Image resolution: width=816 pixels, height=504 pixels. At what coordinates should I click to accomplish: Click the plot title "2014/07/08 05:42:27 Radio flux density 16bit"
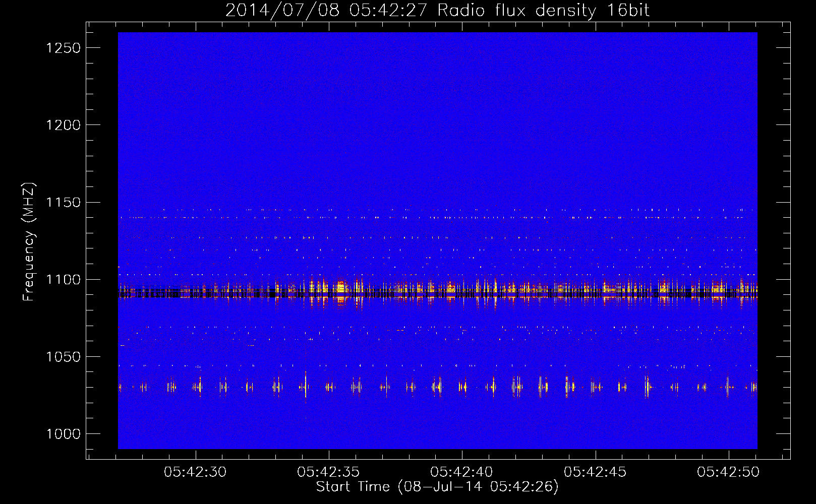(x=437, y=10)
